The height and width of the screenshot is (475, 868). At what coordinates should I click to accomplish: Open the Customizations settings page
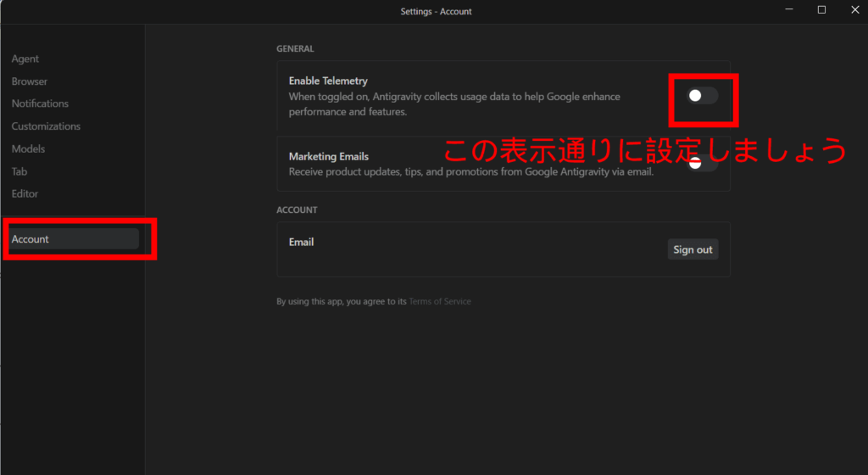click(x=46, y=126)
